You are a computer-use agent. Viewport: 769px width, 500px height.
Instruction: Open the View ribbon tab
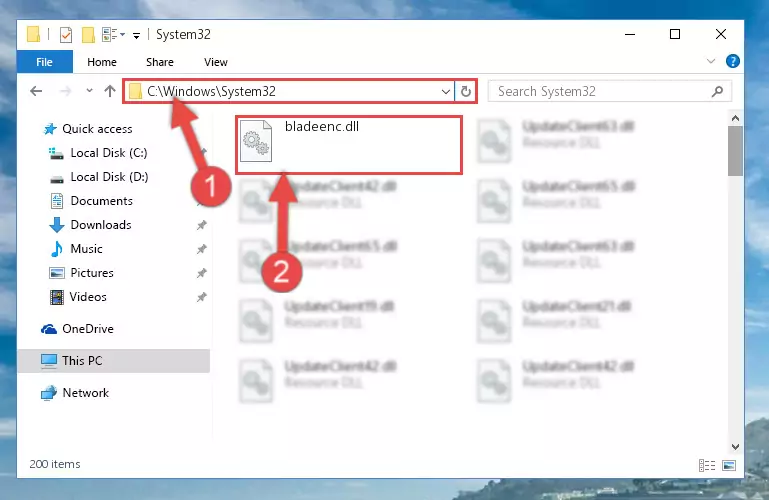(216, 62)
